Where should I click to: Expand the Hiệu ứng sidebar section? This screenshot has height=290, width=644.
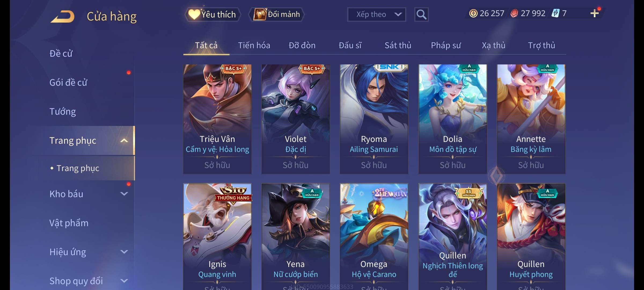(124, 252)
